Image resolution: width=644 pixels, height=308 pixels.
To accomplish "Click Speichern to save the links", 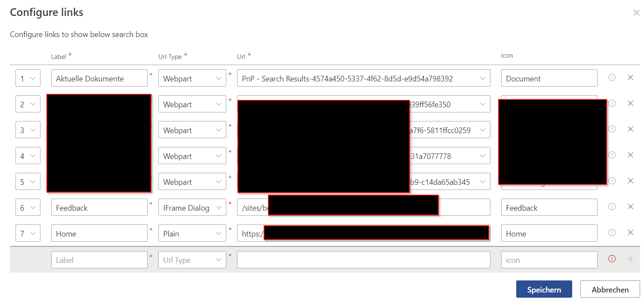I will click(x=544, y=289).
